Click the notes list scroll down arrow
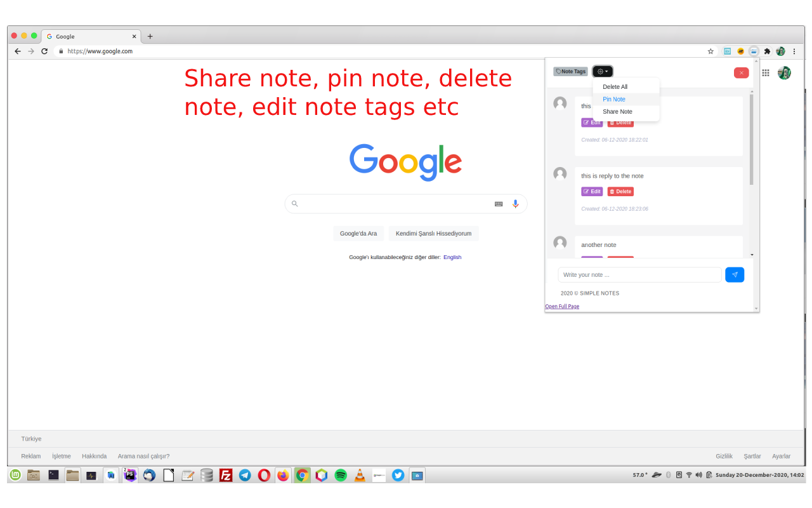812x508 pixels. coord(752,255)
